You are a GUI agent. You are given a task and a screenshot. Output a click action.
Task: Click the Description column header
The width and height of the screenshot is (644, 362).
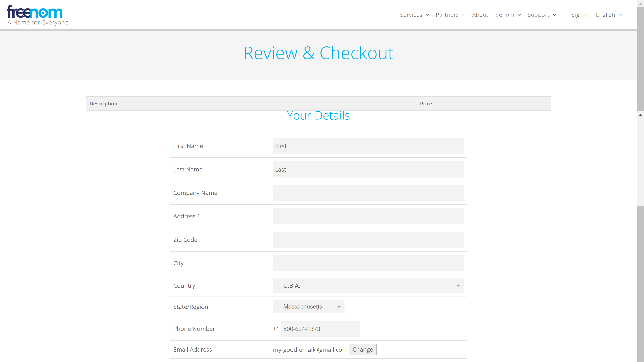point(103,104)
